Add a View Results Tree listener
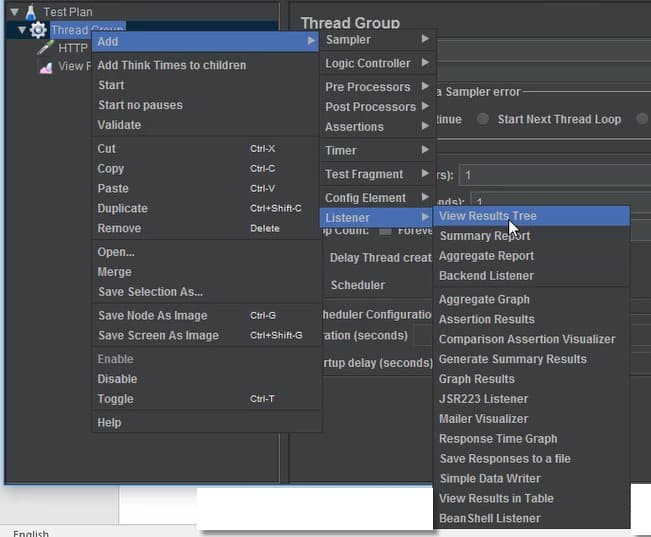 click(x=531, y=216)
